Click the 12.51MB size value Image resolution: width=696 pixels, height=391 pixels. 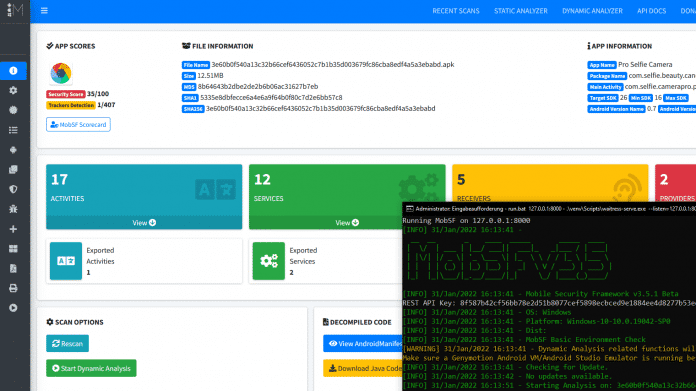coord(210,75)
